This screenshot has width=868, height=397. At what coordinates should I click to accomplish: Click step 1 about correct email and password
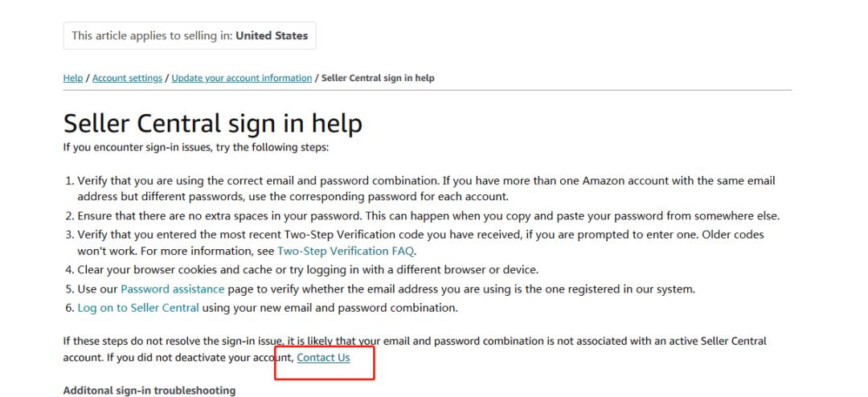pos(418,182)
